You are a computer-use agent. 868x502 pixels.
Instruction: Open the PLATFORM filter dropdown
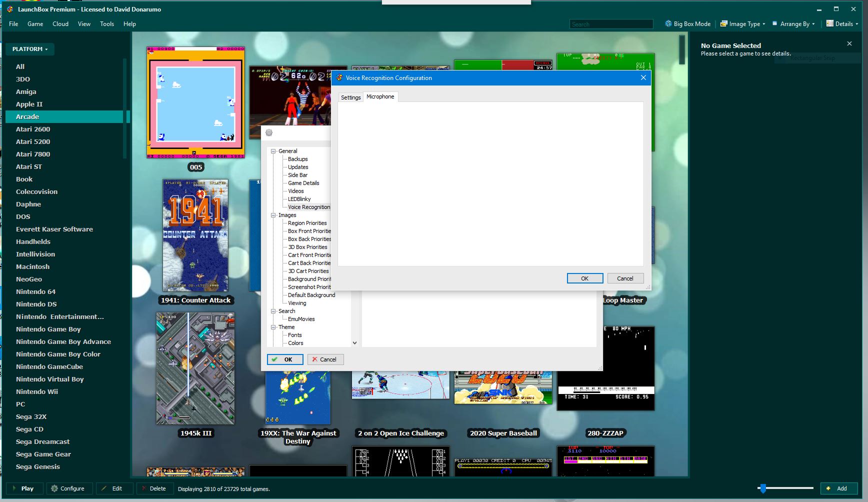(30, 49)
